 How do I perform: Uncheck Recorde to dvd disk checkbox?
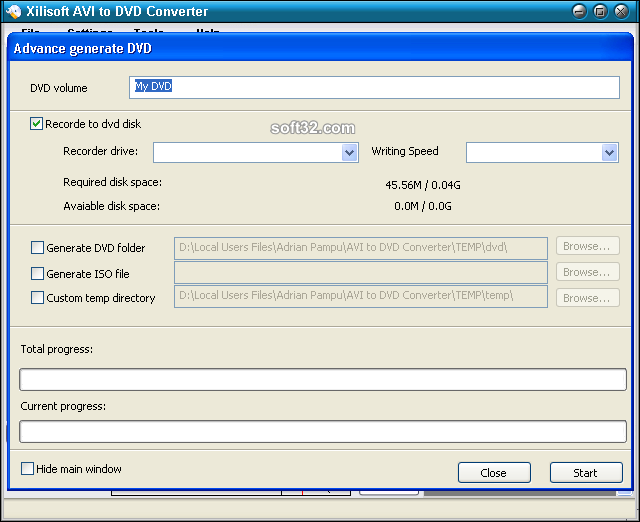36,124
